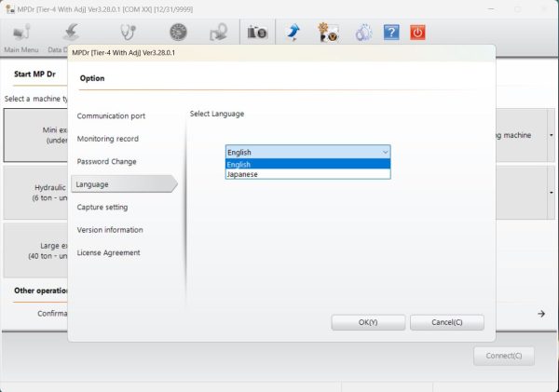559x392 pixels.
Task: Confirm with the OK(Y) button
Action: point(368,322)
